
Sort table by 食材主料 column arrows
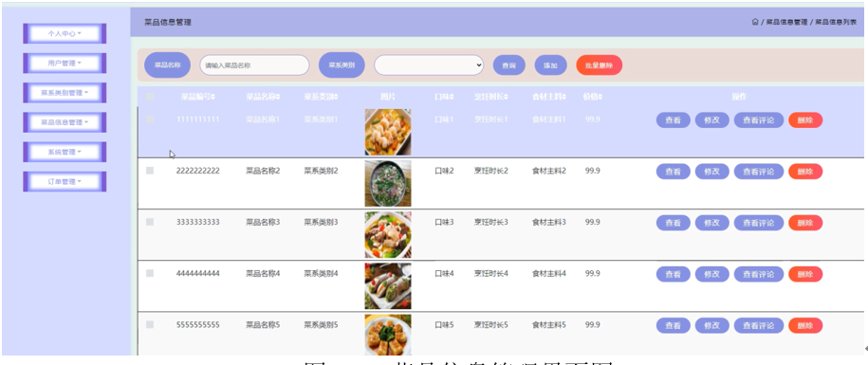tap(564, 98)
